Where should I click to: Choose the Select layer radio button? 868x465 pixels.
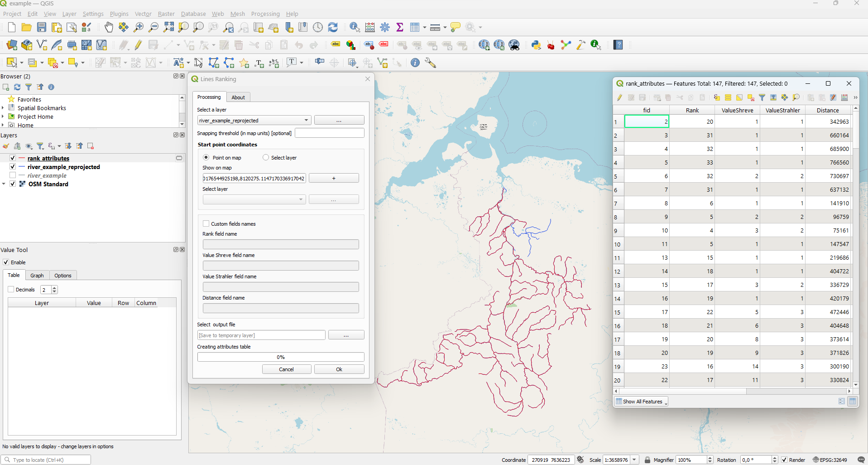[x=266, y=157]
